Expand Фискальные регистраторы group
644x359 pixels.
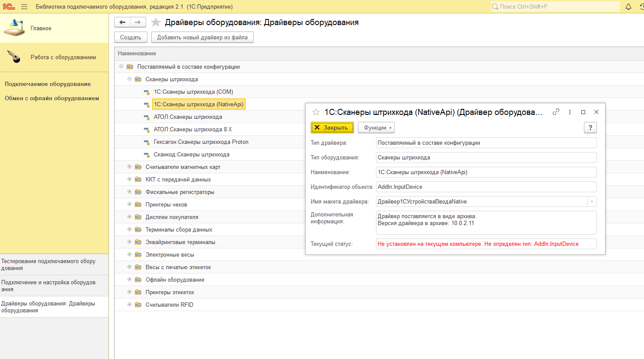coord(129,192)
